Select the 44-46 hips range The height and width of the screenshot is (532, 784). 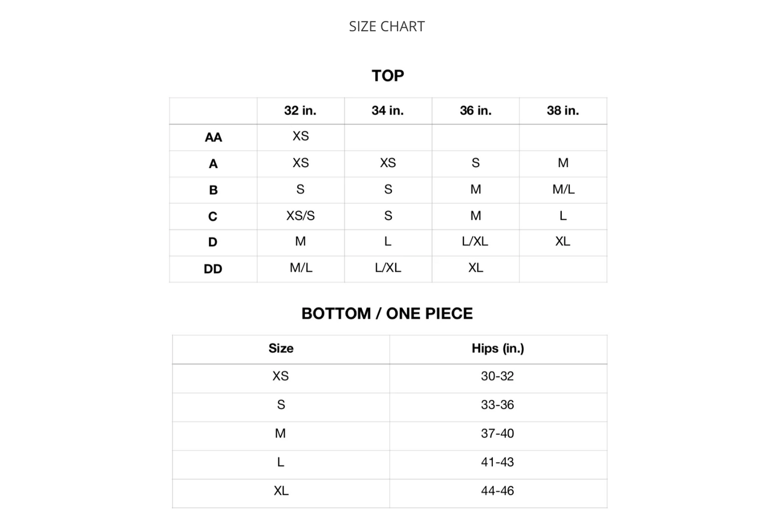click(498, 491)
